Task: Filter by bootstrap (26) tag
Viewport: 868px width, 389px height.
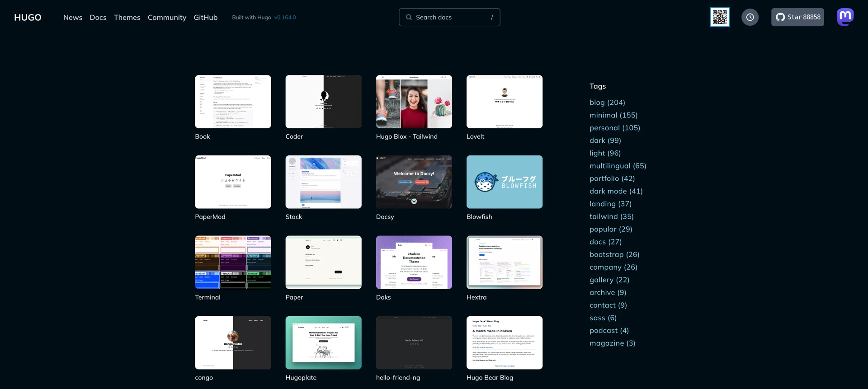Action: coord(614,254)
